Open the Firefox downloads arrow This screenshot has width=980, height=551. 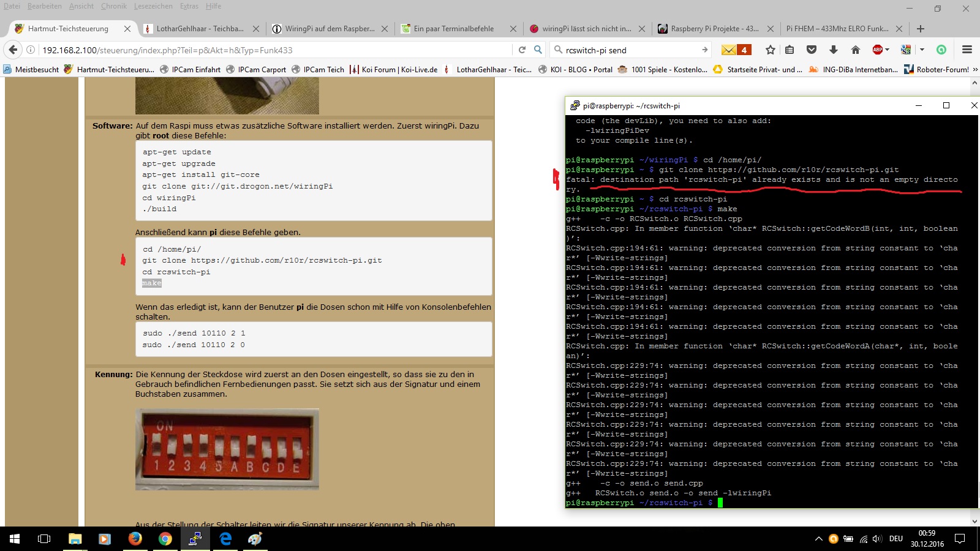point(833,50)
